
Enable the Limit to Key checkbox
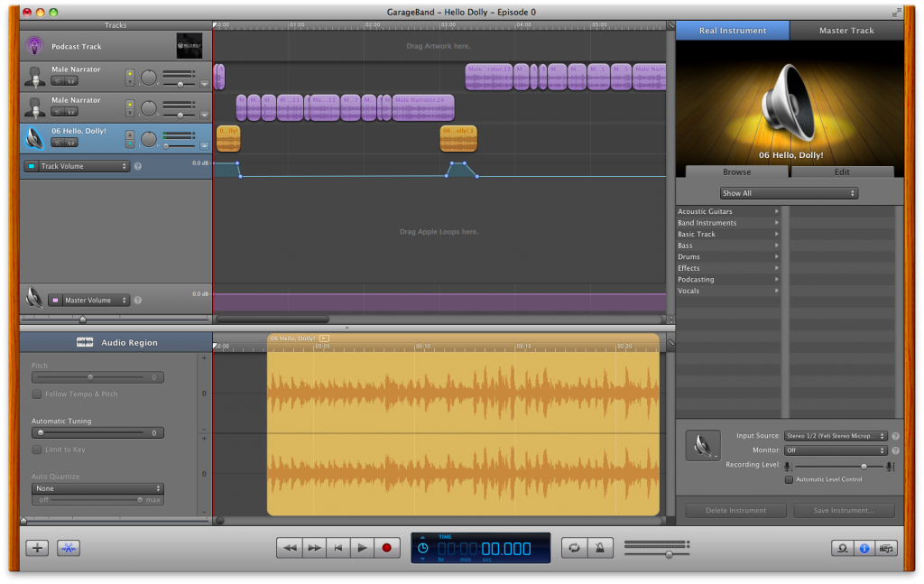coord(36,449)
